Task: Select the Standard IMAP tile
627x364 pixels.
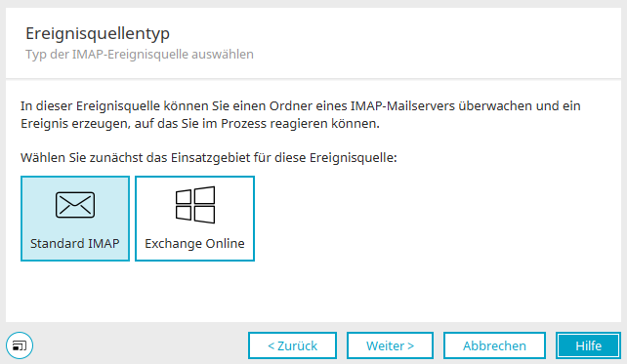Action: (75, 219)
